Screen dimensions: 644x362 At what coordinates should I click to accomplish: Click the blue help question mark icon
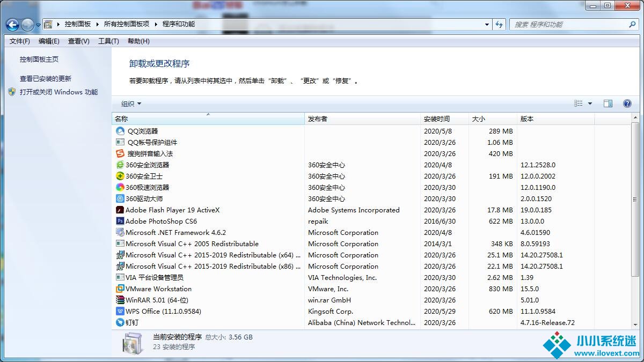627,104
